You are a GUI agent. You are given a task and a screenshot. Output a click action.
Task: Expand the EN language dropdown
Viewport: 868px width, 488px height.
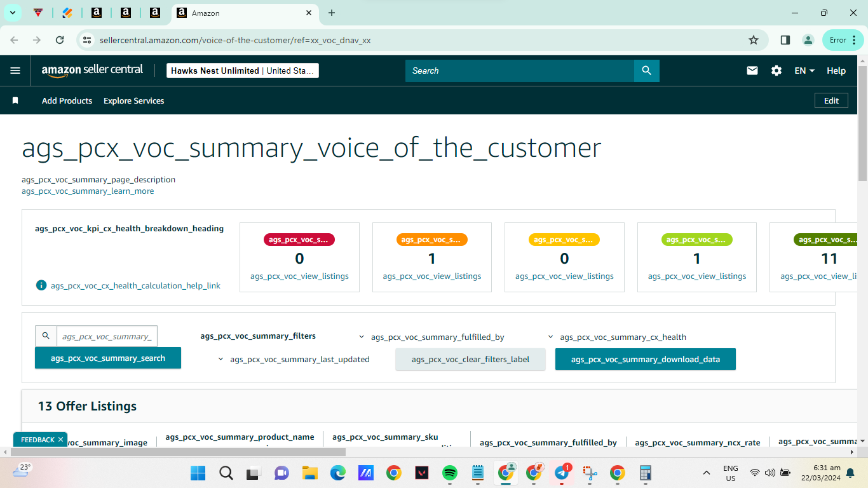pos(804,71)
